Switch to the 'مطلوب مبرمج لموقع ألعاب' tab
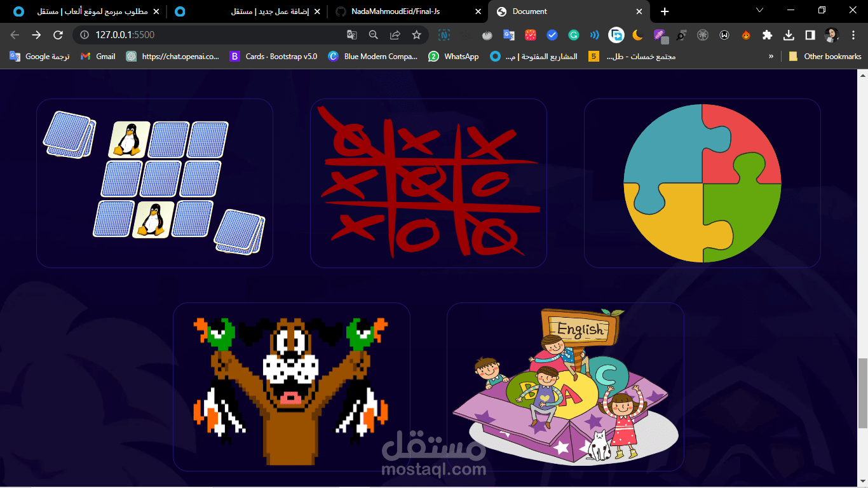This screenshot has width=868, height=488. click(x=86, y=11)
